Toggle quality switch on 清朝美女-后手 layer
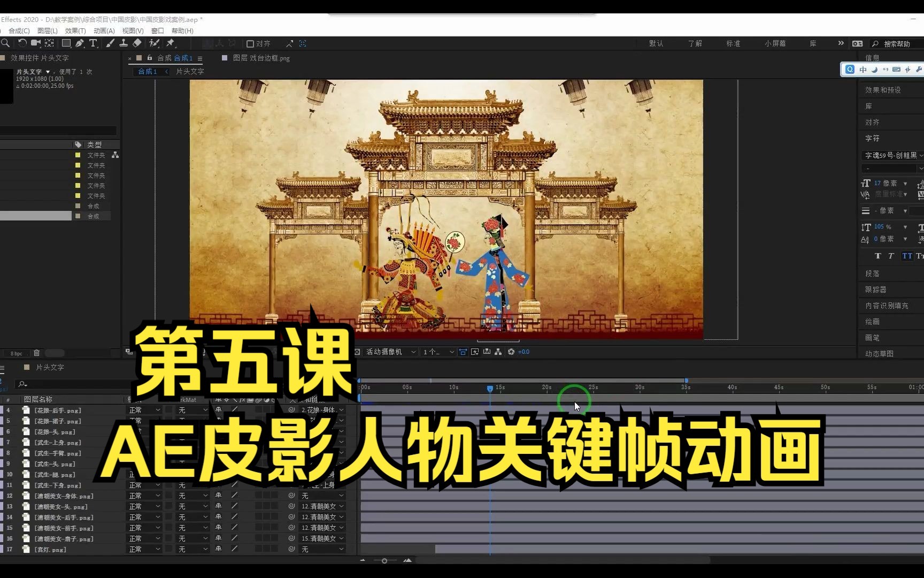The image size is (924, 578). [234, 517]
